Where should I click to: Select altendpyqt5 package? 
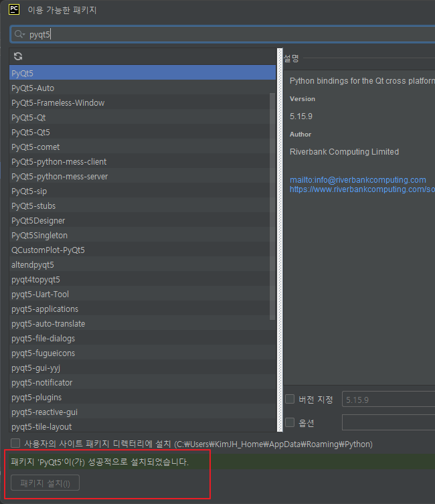coord(143,265)
